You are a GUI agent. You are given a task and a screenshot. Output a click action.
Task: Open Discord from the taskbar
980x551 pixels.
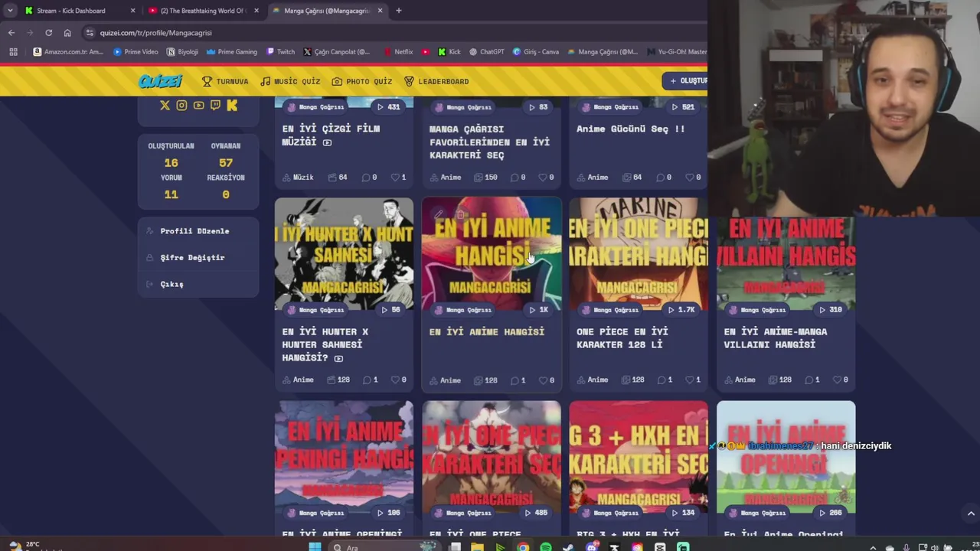click(591, 546)
